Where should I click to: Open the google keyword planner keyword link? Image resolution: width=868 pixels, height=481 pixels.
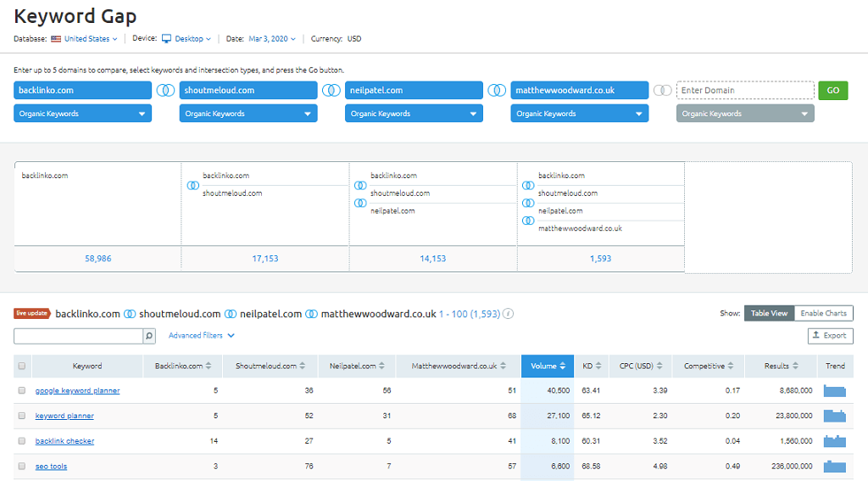[x=77, y=391]
